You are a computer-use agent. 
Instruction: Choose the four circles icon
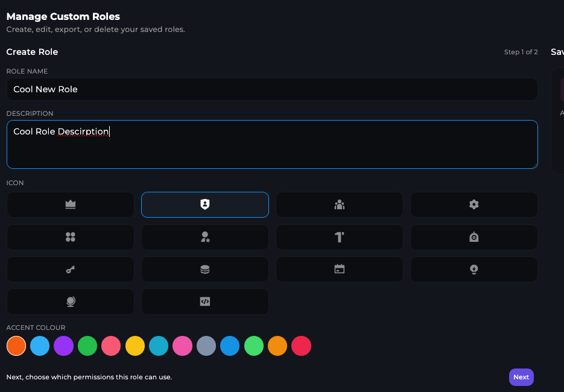[70, 237]
